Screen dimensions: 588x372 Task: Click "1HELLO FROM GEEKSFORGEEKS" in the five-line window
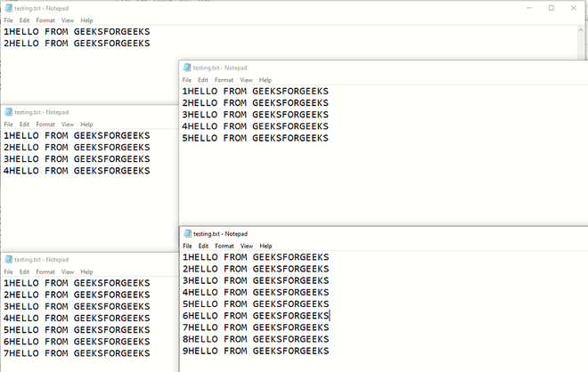tap(256, 91)
